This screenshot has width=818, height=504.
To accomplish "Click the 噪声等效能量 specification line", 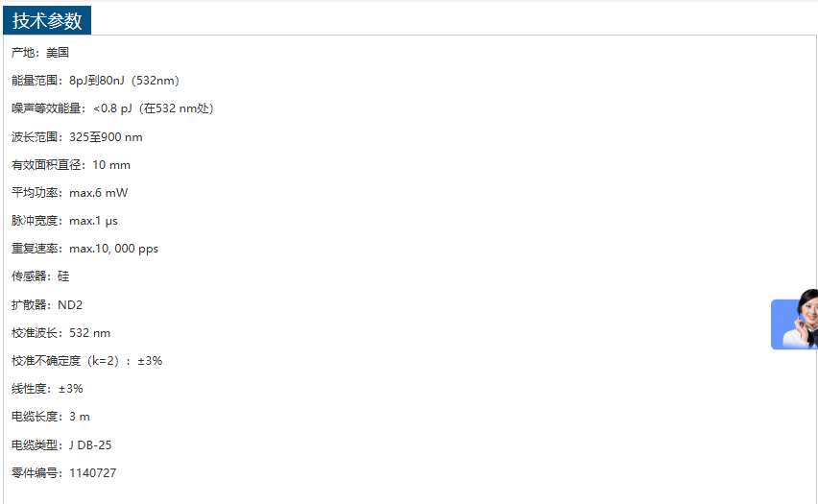I will click(112, 108).
